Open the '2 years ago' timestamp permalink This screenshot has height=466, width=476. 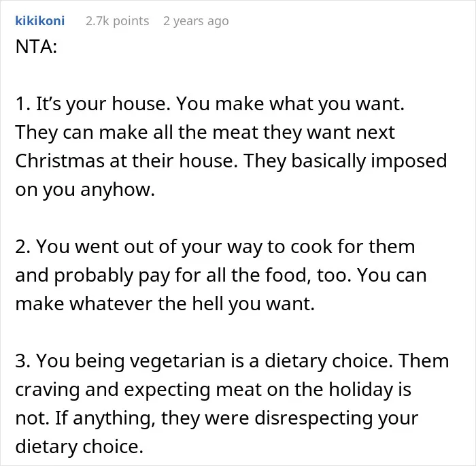[196, 21]
